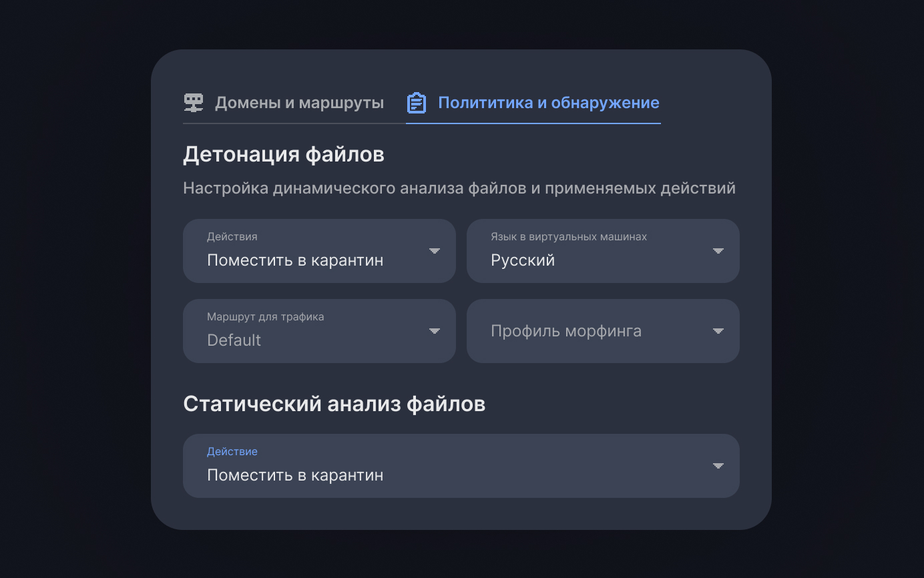Open the Действия dropdown
The width and height of the screenshot is (924, 578).
click(x=319, y=251)
